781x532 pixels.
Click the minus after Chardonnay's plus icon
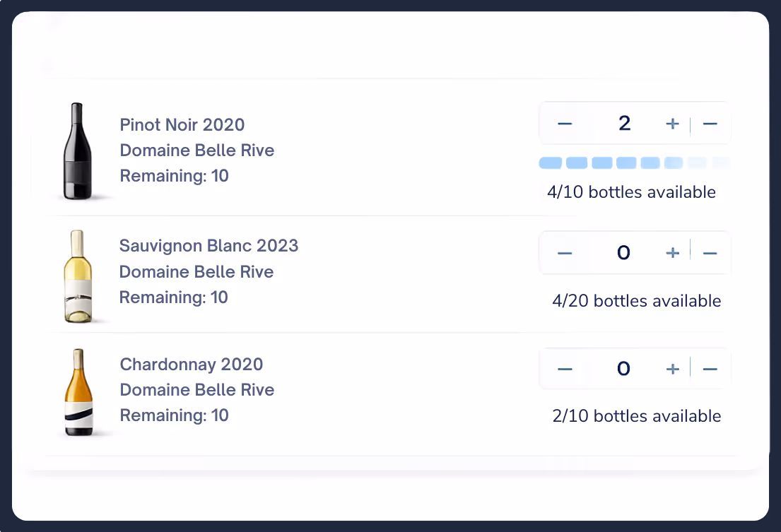point(710,369)
